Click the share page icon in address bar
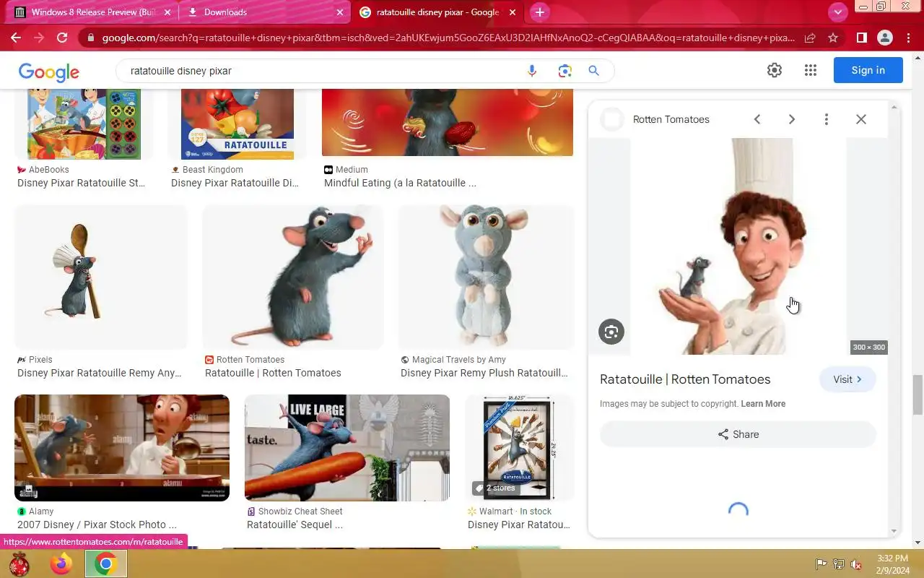Screen dimensions: 924x578 click(x=810, y=38)
